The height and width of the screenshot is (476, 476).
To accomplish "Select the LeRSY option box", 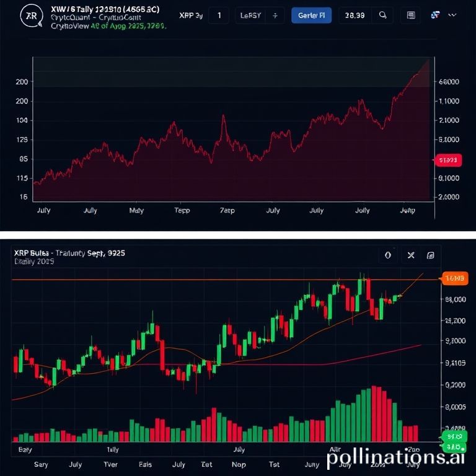I will tap(250, 15).
